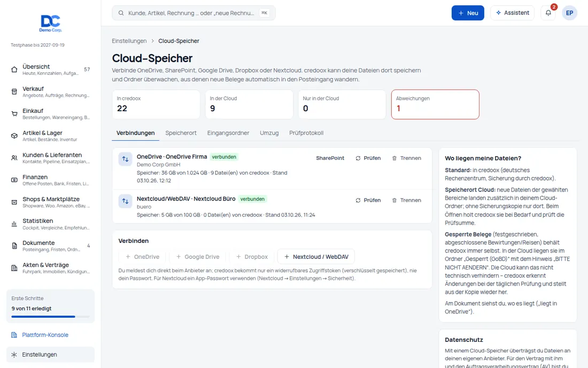This screenshot has width=588, height=368.
Task: Click 'Nextcloud/WebDAV · Nextcloud Büro' title
Action: point(186,199)
